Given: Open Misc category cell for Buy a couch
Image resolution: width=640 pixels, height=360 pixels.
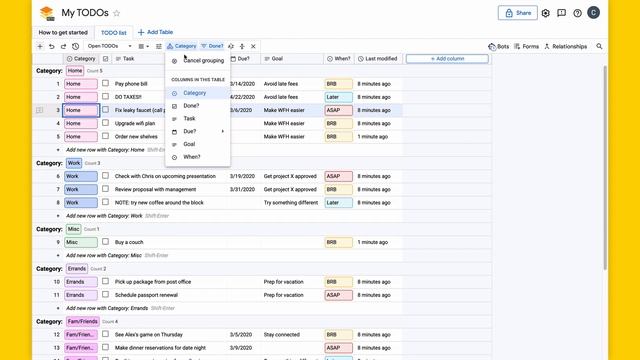Looking at the screenshot, I should click(81, 242).
